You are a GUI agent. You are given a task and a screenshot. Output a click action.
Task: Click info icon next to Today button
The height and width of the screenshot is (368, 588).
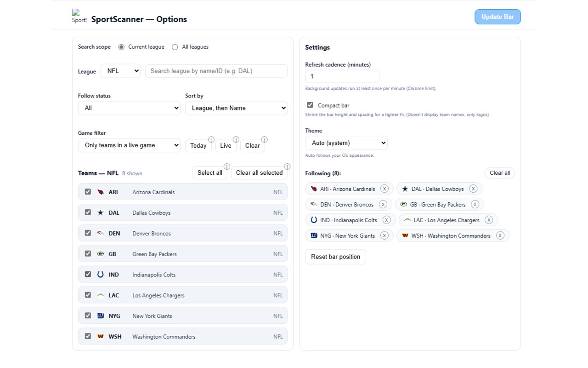point(211,139)
